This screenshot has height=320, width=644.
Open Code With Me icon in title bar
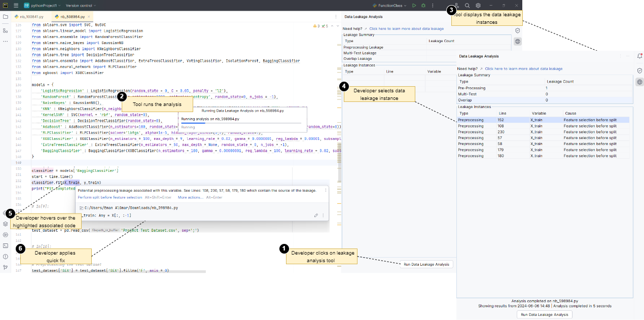pos(456,5)
